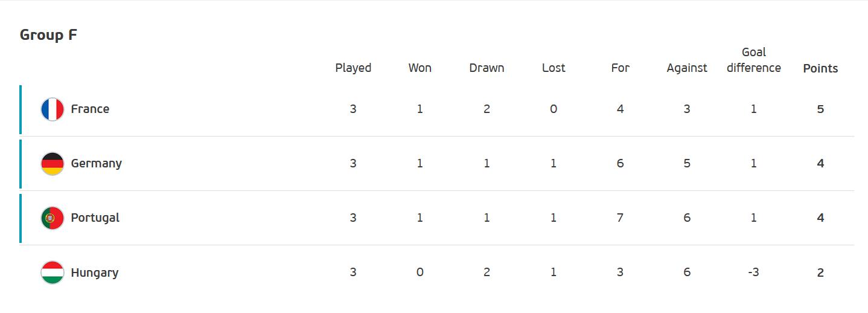
Task: Click the Hungary flag icon
Action: [53, 273]
